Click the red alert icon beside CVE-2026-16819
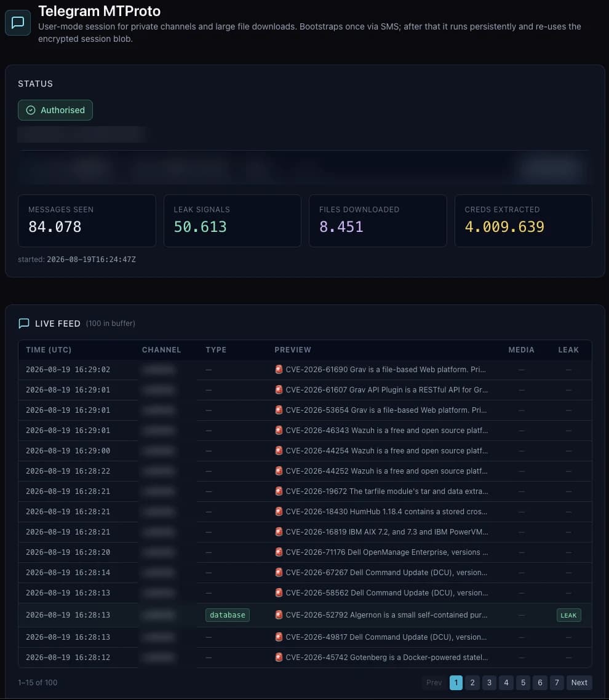The height and width of the screenshot is (700, 609). [x=279, y=531]
